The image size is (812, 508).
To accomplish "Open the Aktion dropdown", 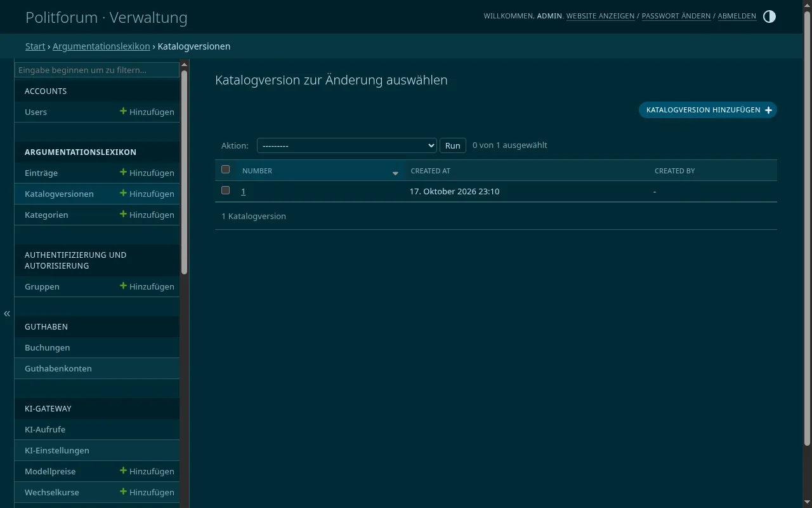I will [346, 145].
